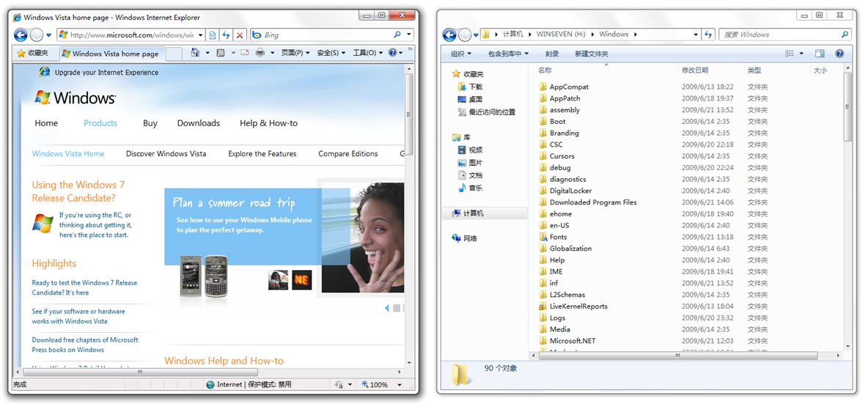Click the previous slide arrow under banner
Image resolution: width=868 pixels, height=407 pixels.
tap(386, 308)
